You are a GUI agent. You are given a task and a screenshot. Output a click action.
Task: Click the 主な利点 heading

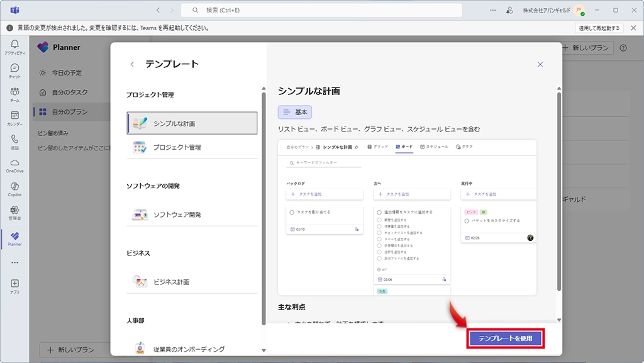[x=292, y=307]
